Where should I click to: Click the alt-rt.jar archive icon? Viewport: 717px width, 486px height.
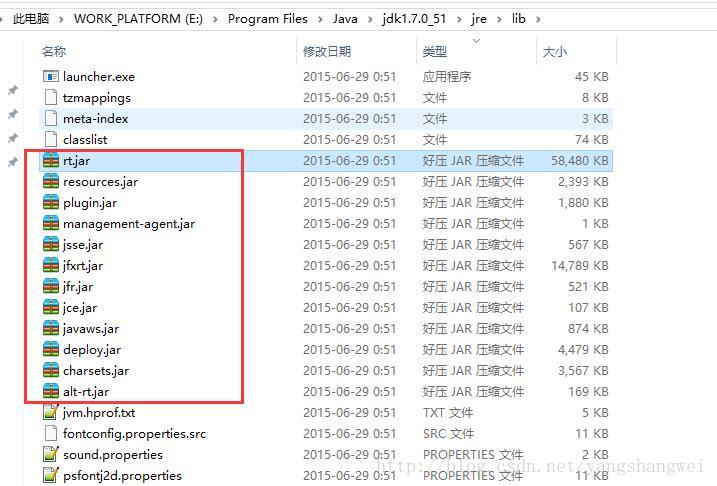[x=51, y=391]
